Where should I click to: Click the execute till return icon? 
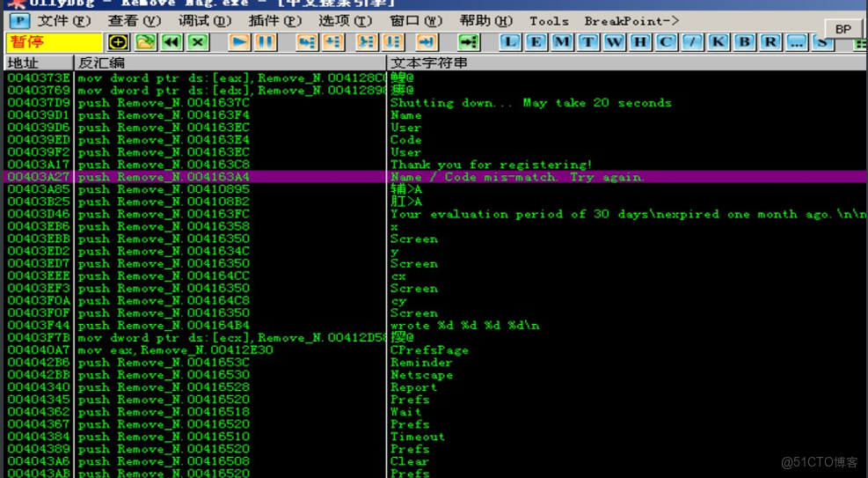427,42
